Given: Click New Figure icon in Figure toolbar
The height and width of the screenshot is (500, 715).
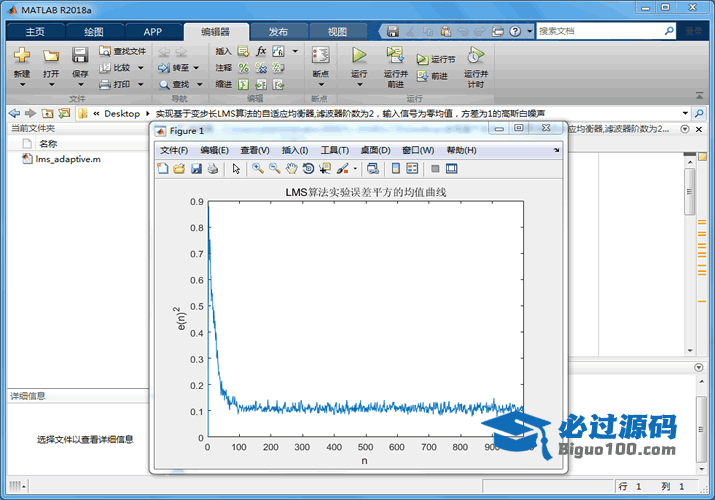Looking at the screenshot, I should coord(163,169).
